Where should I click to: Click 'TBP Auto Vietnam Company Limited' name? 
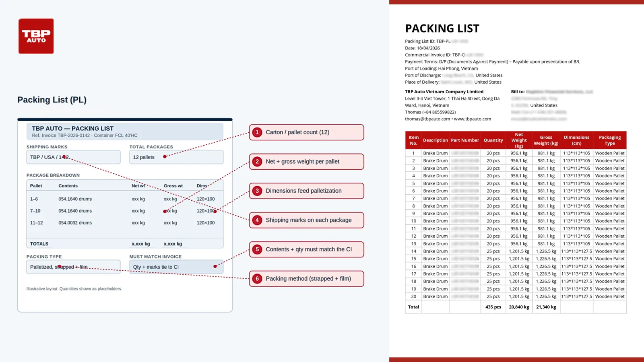point(444,92)
